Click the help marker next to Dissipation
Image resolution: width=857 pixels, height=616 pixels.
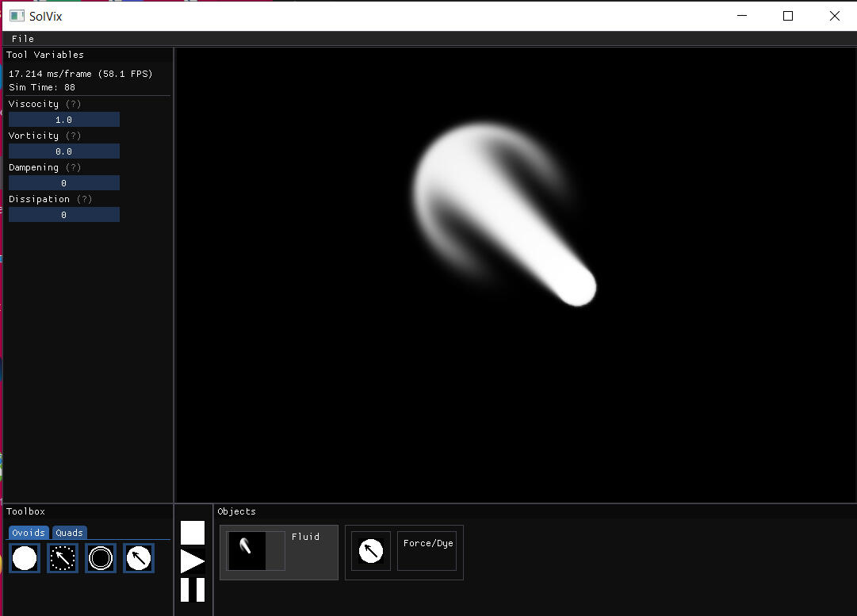coord(84,199)
